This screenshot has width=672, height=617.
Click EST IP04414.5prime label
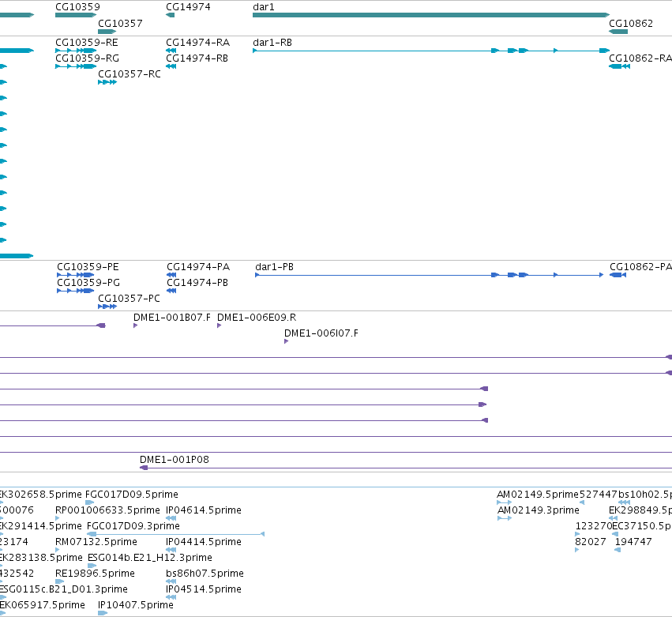(204, 542)
